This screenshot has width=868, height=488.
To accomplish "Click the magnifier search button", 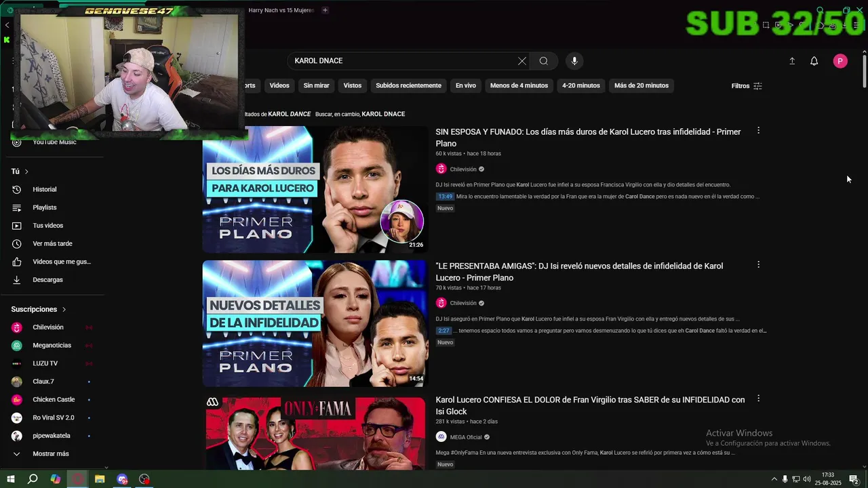I will tap(543, 61).
